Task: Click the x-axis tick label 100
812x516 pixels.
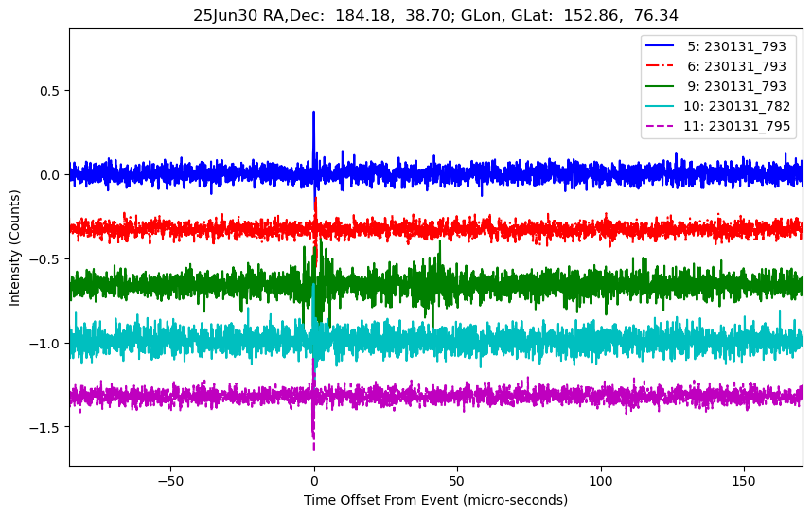Action: click(x=601, y=481)
